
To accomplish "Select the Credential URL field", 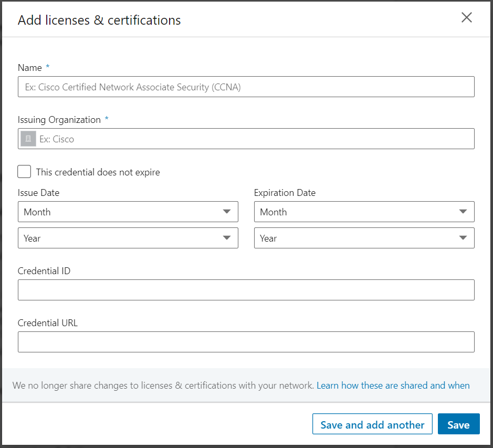I will tap(246, 342).
